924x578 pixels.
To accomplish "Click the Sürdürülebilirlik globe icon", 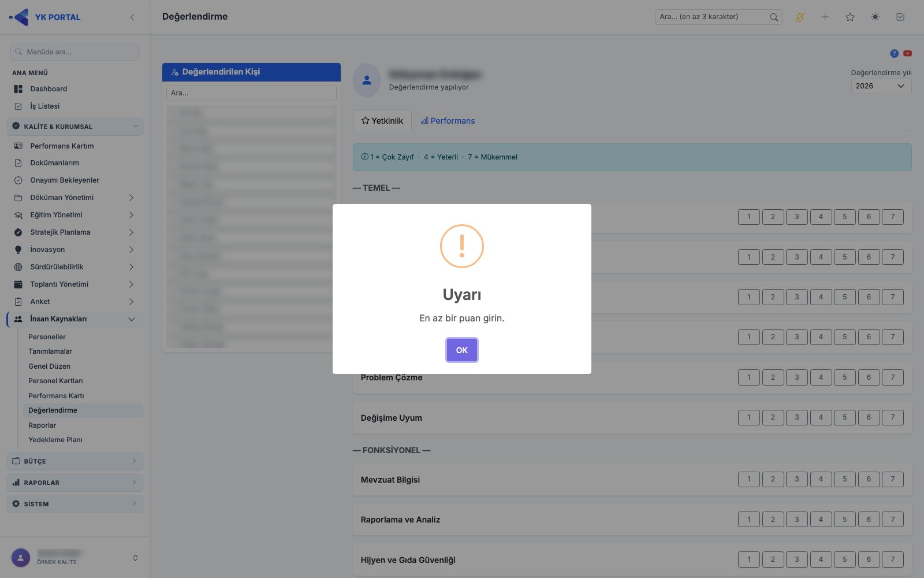I will (18, 267).
